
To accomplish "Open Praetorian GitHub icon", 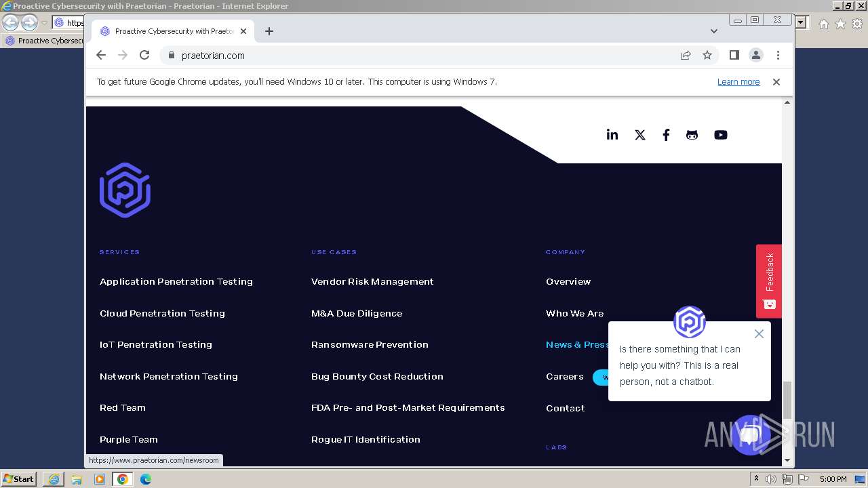I will 692,135.
